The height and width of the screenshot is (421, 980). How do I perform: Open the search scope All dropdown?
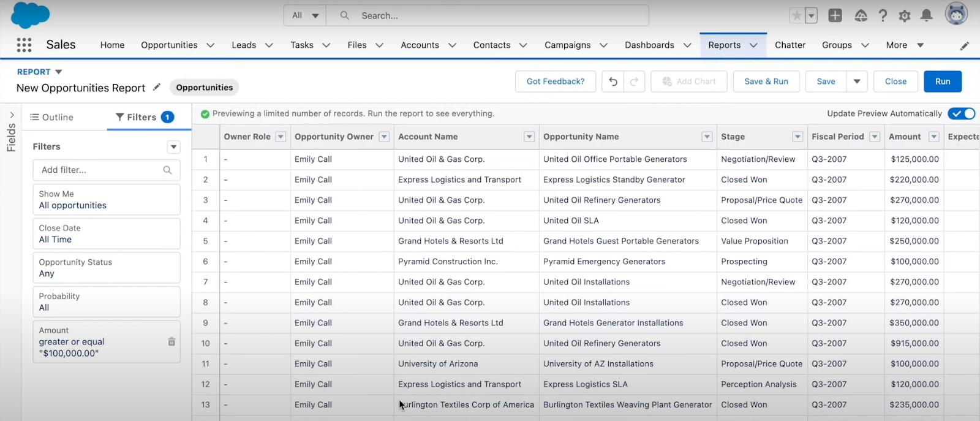point(305,15)
